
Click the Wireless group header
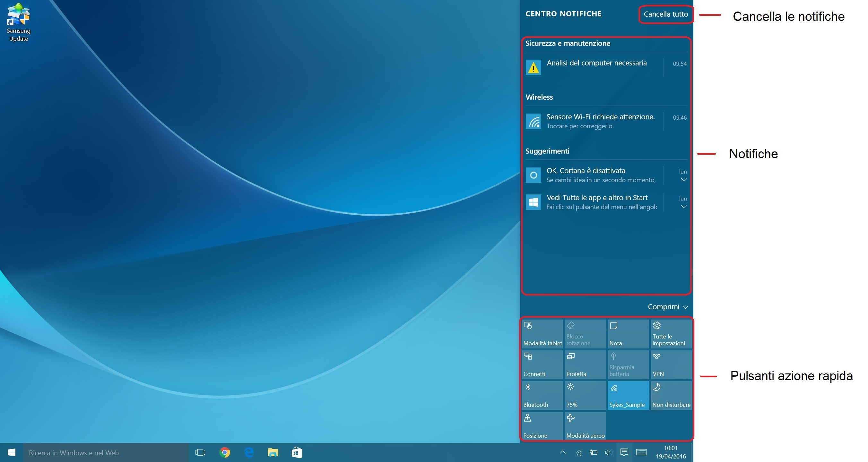(x=539, y=97)
